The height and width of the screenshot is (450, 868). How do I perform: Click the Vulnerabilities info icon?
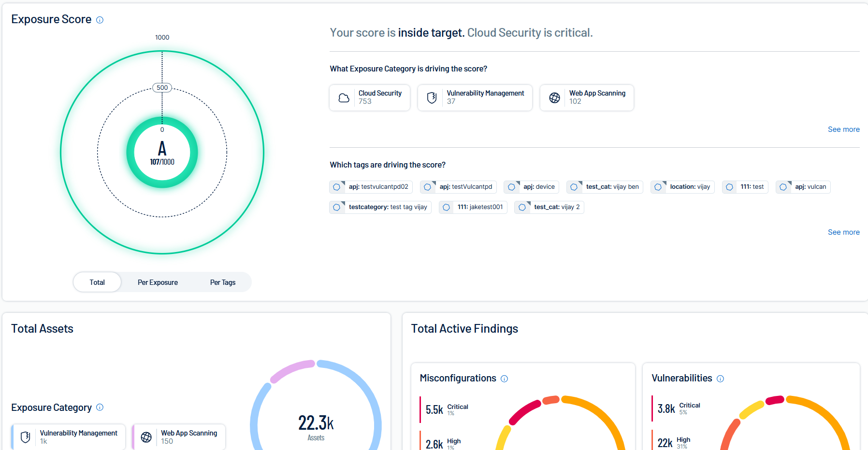point(720,379)
